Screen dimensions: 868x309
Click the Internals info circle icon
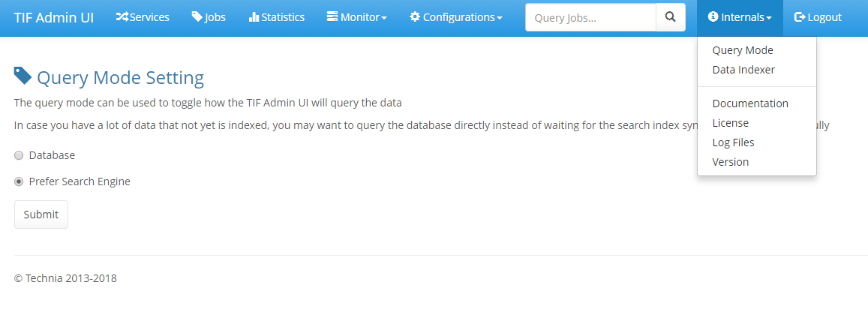click(x=713, y=17)
